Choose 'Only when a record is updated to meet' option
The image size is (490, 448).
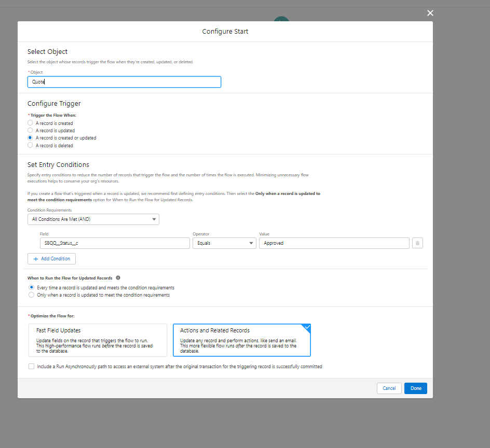click(31, 295)
